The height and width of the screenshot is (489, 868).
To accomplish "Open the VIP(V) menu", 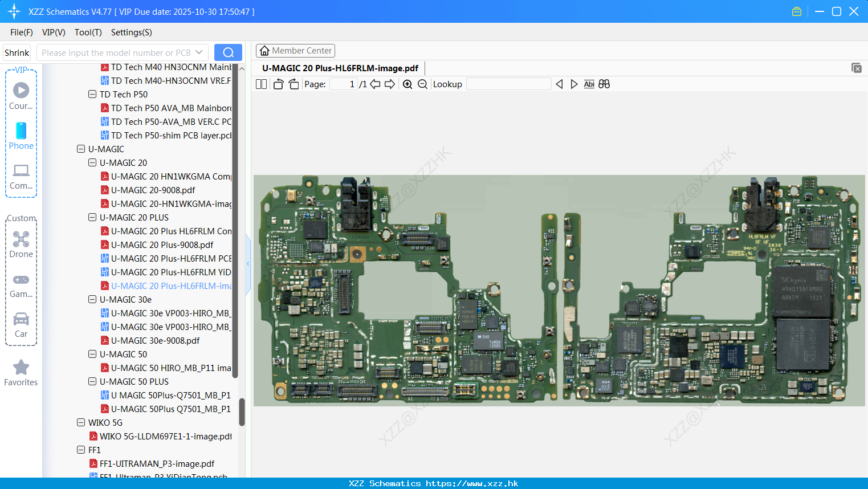I will pos(54,32).
